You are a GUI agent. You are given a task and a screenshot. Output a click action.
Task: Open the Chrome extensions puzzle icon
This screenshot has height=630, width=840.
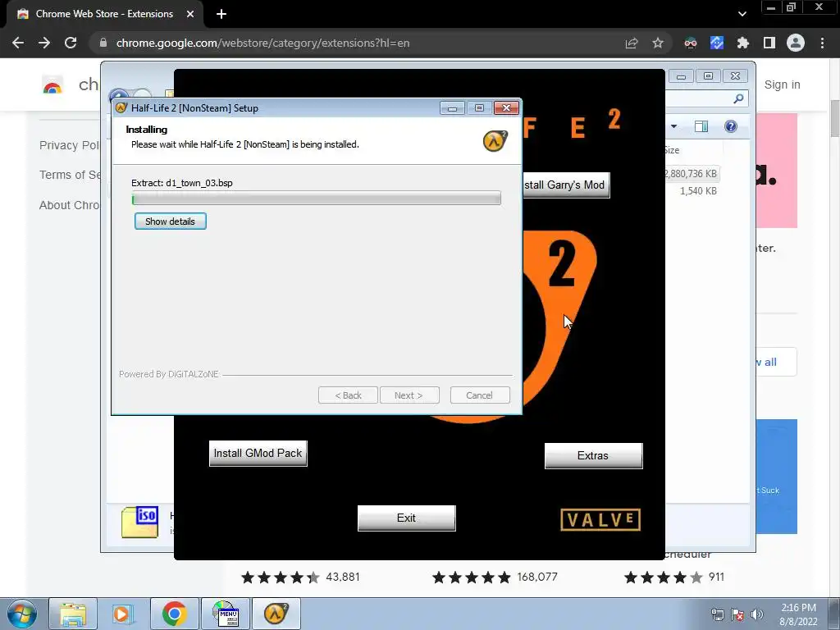coord(743,43)
